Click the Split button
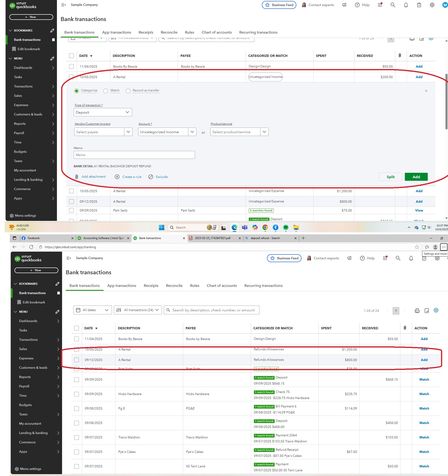The image size is (448, 476). (390, 177)
